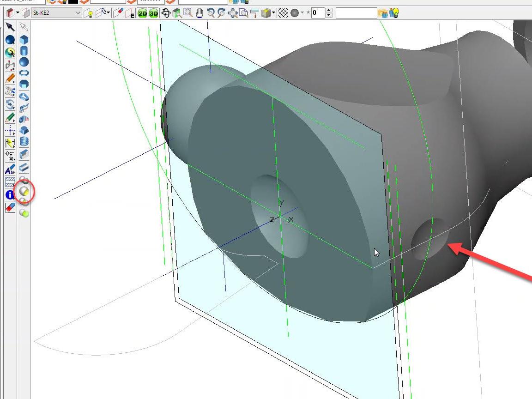
Task: Toggle the layer light bulb icon
Action: tap(90, 13)
